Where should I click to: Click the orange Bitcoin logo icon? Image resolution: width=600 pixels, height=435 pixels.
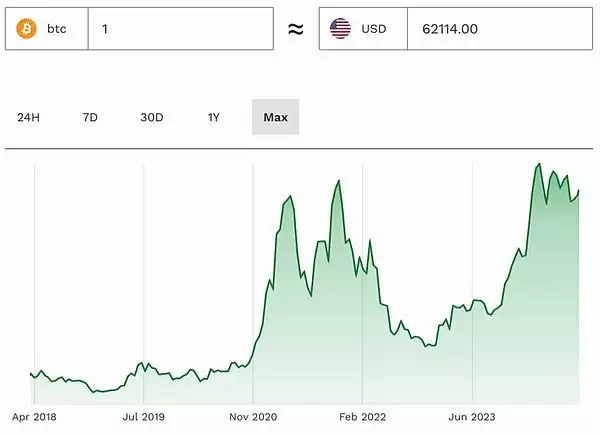[x=25, y=29]
